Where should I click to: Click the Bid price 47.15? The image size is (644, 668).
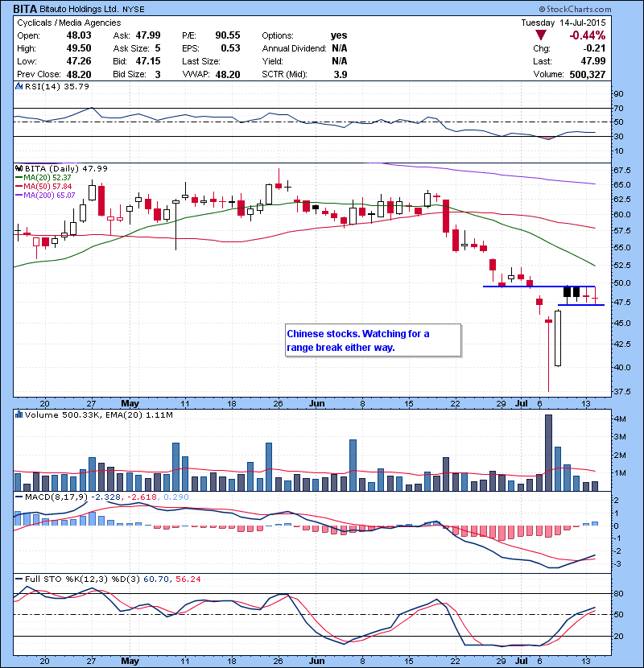coord(148,61)
